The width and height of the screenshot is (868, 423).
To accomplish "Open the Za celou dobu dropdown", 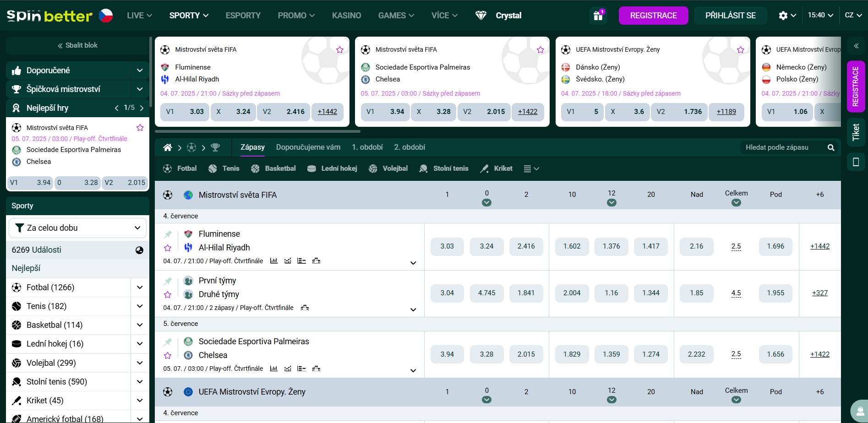I will click(x=77, y=228).
